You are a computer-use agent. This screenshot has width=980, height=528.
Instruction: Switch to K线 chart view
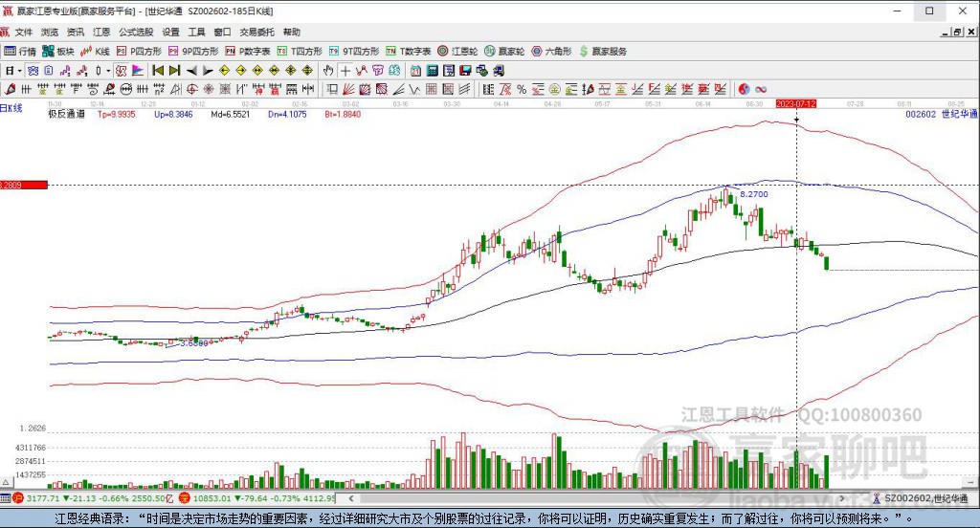pyautogui.click(x=95, y=52)
